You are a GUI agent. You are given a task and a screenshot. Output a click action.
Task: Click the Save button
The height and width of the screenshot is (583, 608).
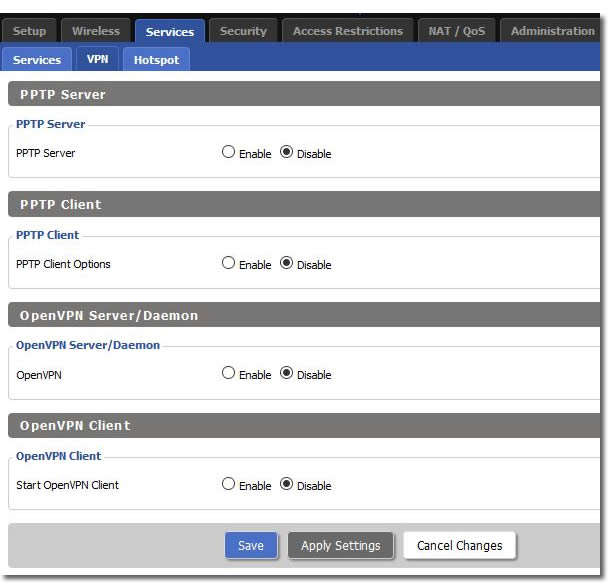point(251,545)
